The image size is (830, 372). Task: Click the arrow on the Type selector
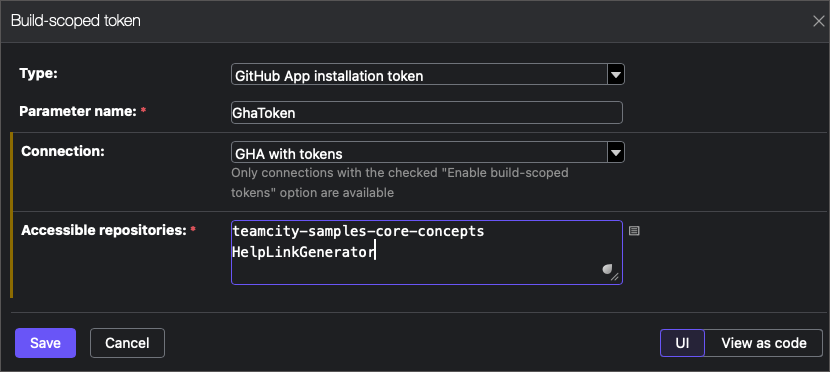(616, 75)
